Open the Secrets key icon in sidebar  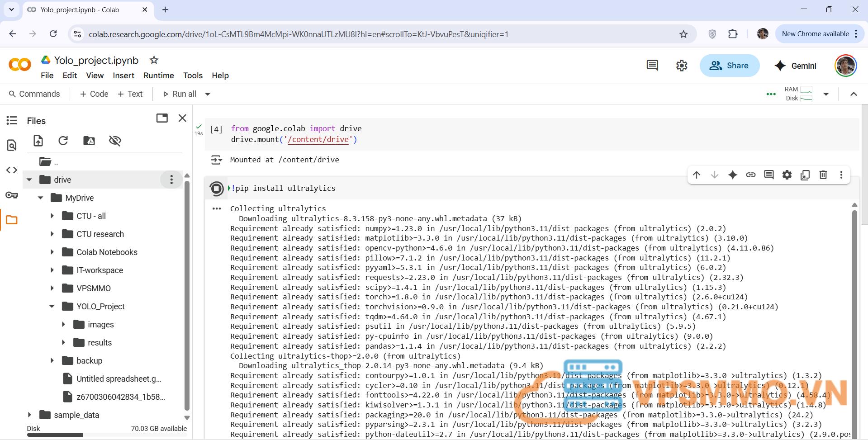tap(12, 195)
